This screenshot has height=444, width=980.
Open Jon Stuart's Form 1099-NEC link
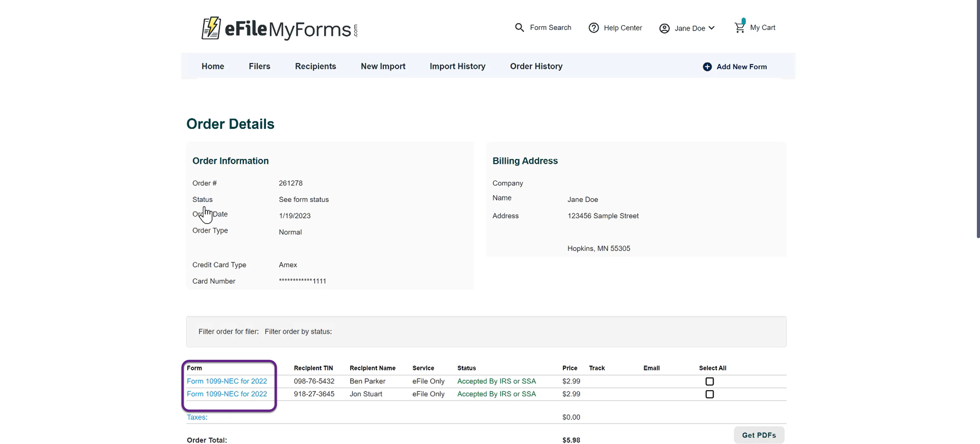[x=227, y=394]
